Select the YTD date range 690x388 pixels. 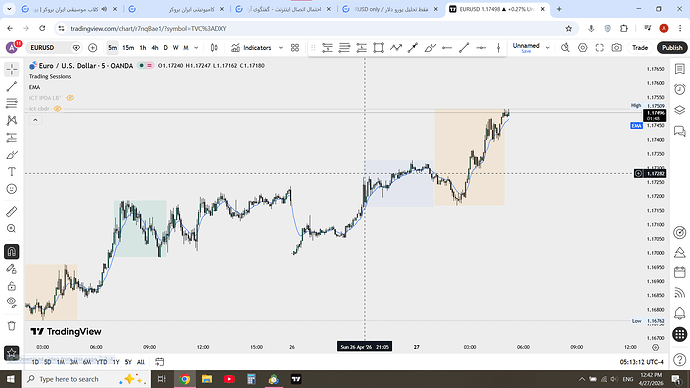pos(102,362)
